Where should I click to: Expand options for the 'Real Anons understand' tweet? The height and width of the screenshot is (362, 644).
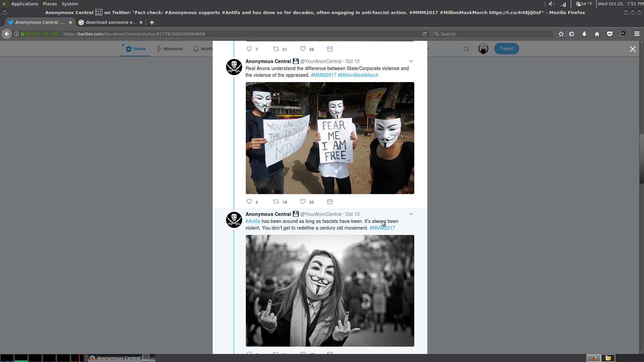411,61
